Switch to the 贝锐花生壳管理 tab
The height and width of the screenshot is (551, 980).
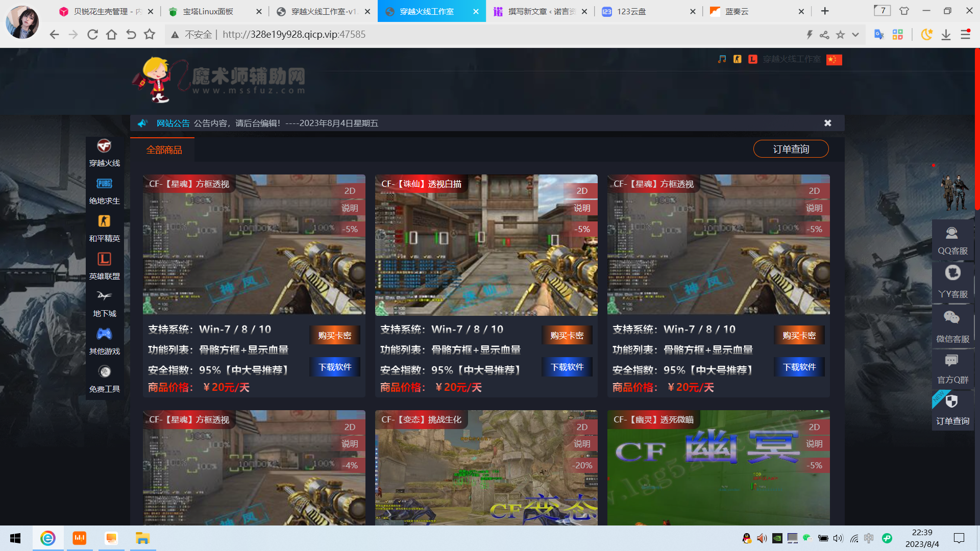pos(106,11)
